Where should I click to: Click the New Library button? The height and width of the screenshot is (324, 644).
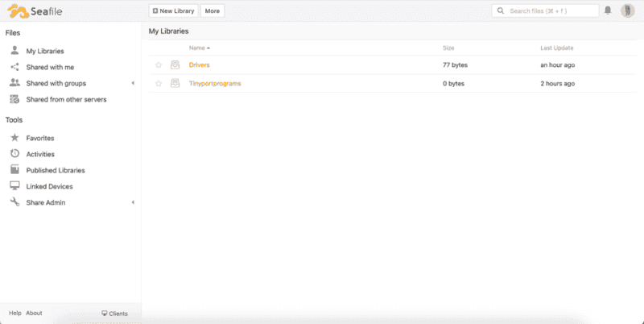(x=174, y=11)
